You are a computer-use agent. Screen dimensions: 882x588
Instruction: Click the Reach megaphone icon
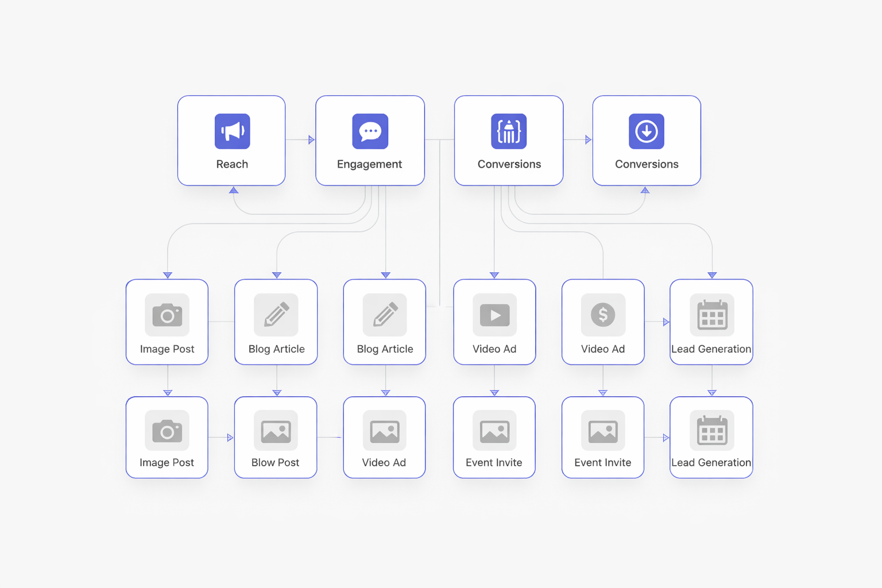pyautogui.click(x=232, y=131)
